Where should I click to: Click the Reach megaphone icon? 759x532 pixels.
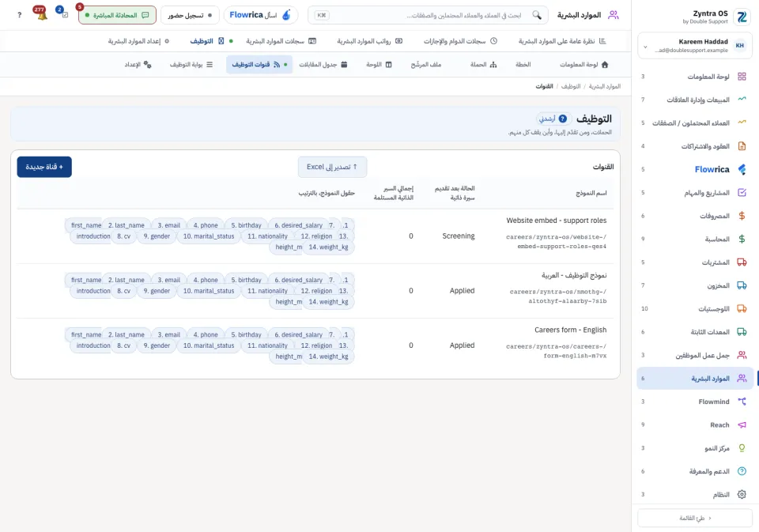coord(742,424)
